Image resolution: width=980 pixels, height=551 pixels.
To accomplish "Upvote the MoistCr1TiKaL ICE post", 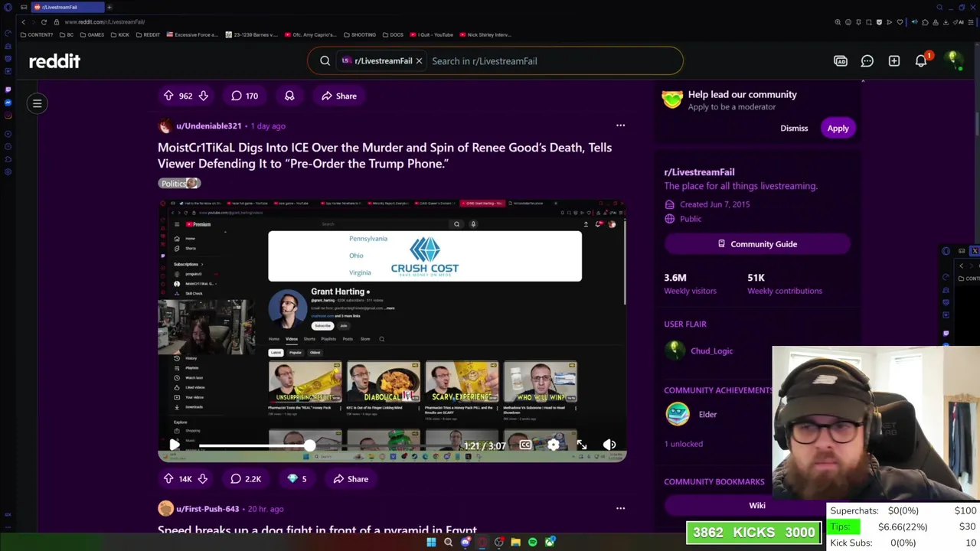I will tap(168, 479).
